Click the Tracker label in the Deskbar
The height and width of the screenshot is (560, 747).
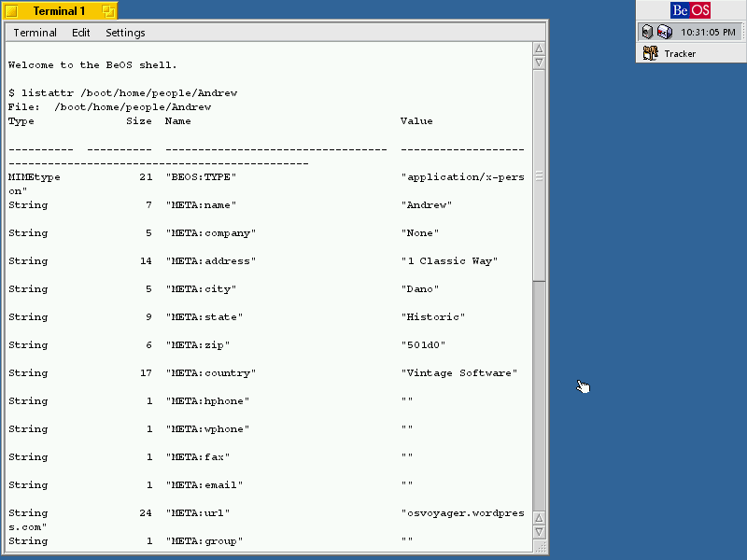click(682, 53)
